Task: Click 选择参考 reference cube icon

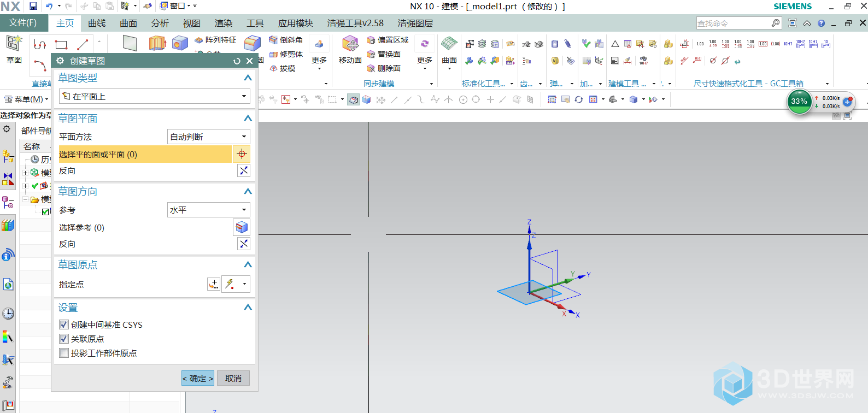Action: (x=242, y=227)
